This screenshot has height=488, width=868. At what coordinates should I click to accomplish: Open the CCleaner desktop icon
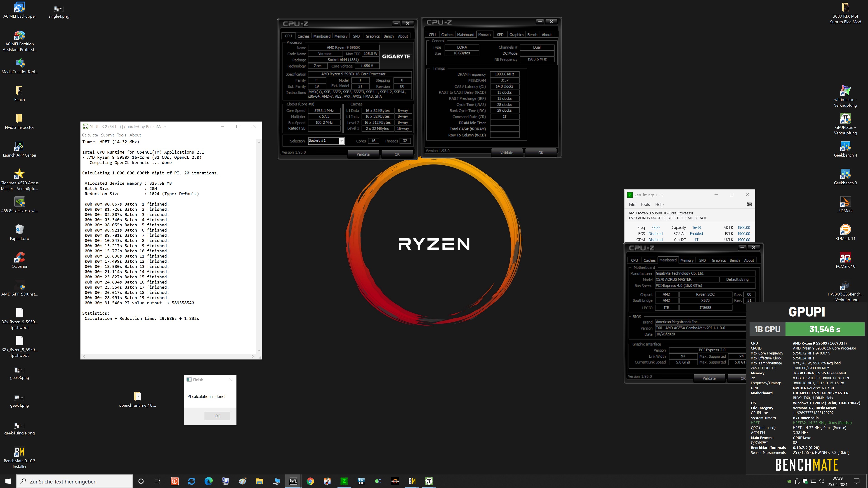coord(19,260)
